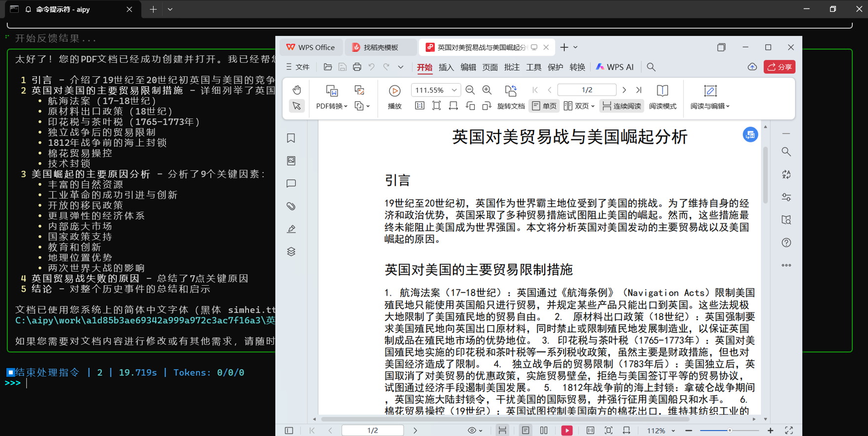Click the right sidebar search icon

(x=786, y=152)
